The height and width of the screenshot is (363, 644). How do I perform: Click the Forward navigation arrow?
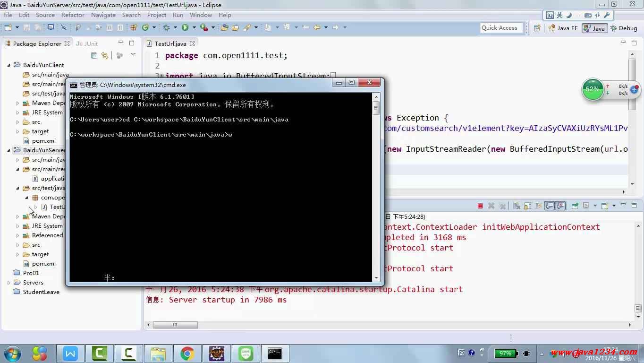pos(335,27)
